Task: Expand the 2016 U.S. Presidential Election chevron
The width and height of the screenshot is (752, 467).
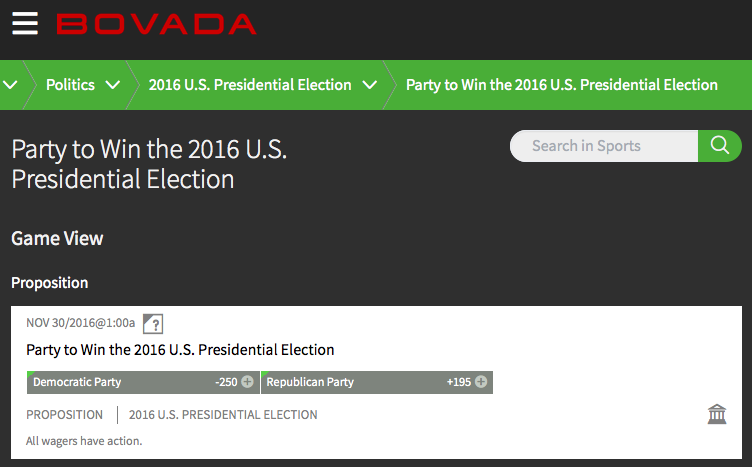Action: click(369, 85)
